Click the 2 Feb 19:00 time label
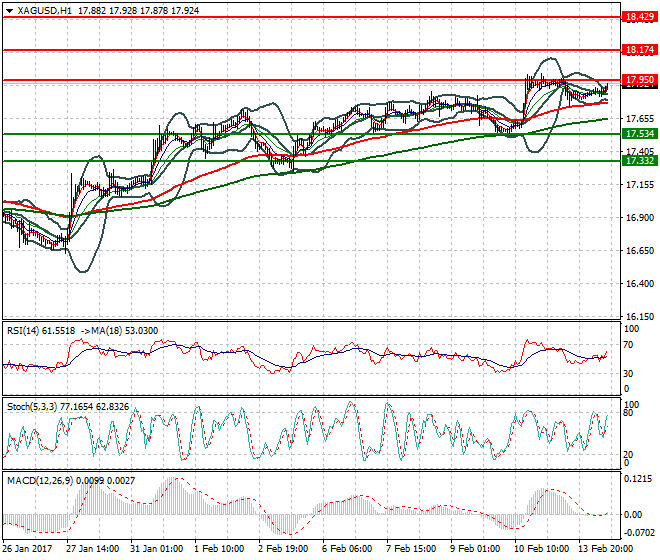Viewport: 660px width, 560px height. click(283, 549)
